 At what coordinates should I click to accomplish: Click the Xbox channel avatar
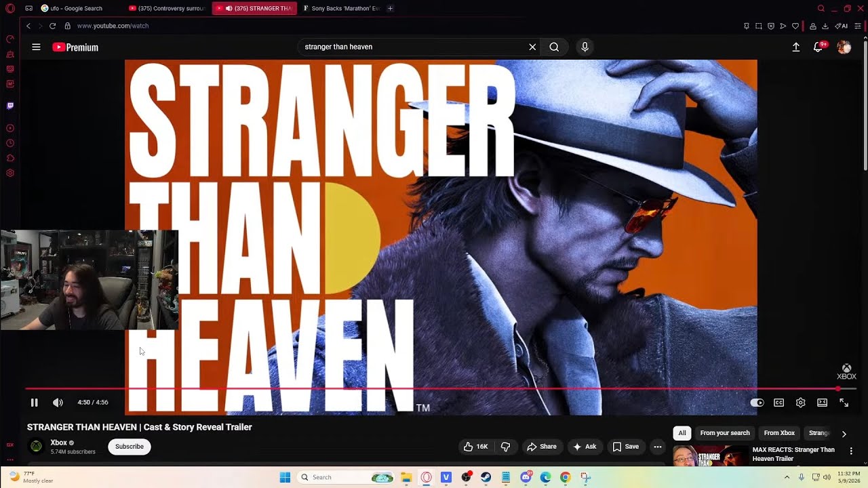[x=36, y=447]
